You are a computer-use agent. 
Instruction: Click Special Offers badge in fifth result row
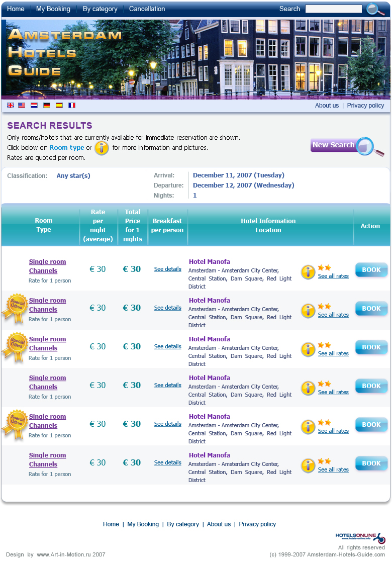pyautogui.click(x=15, y=424)
